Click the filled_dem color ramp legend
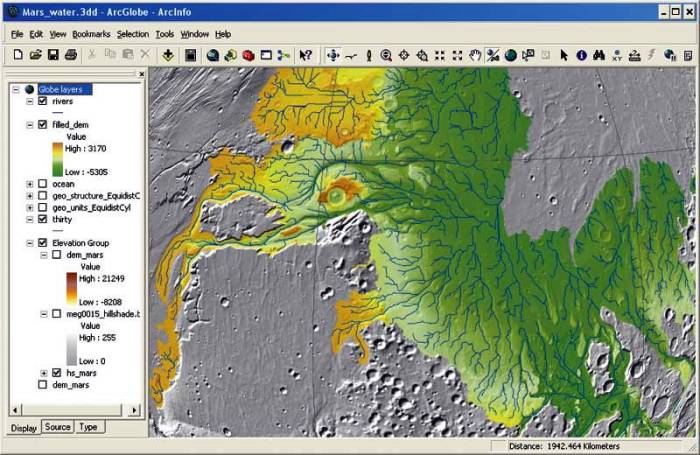 58,159
